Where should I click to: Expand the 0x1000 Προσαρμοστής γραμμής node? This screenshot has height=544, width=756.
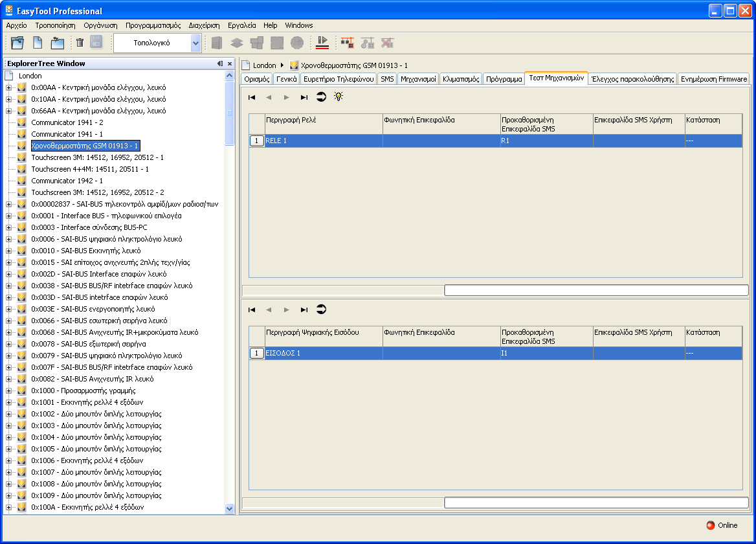coord(8,391)
